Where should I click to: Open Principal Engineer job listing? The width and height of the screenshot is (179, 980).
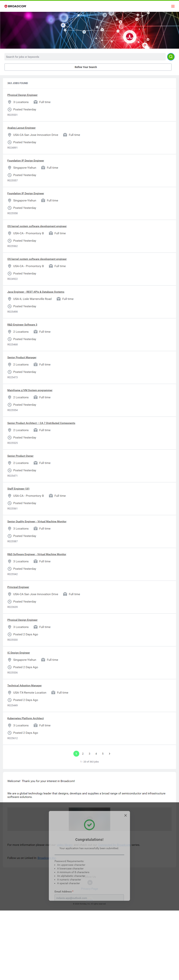click(x=18, y=587)
